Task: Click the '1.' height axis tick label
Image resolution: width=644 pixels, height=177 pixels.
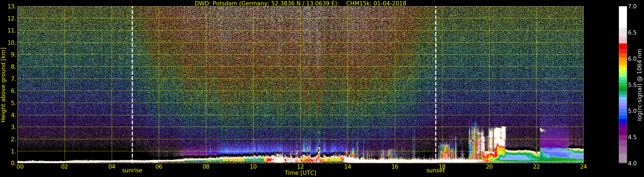Action: pyautogui.click(x=14, y=151)
